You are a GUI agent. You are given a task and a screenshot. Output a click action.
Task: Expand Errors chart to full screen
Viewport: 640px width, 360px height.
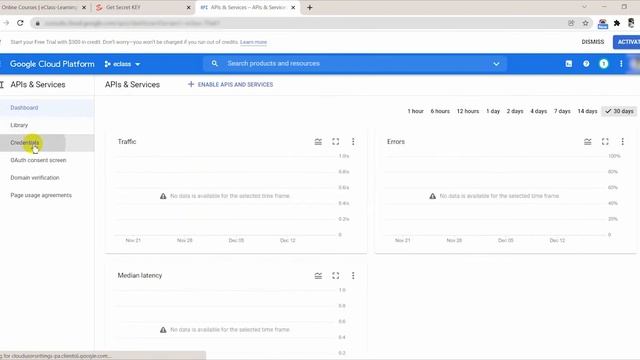tap(605, 142)
